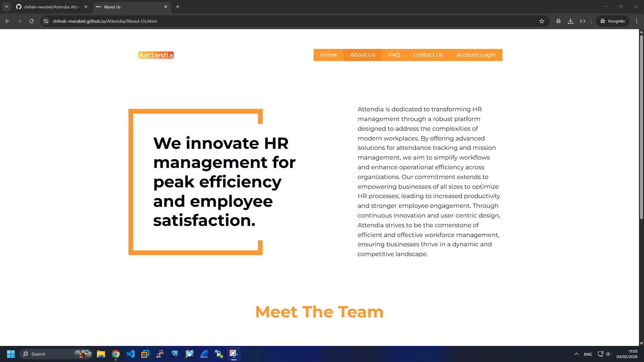This screenshot has width=644, height=362.
Task: Bookmark this page with the star icon
Action: click(542, 21)
